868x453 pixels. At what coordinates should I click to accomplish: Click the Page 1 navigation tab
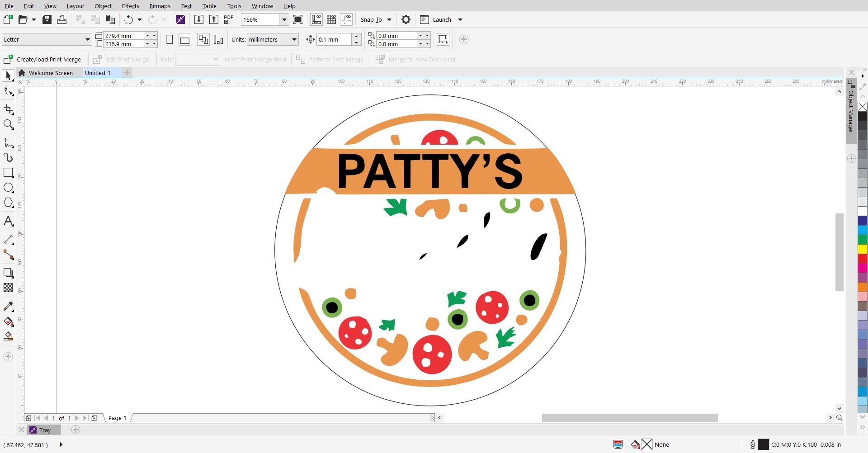(x=117, y=418)
